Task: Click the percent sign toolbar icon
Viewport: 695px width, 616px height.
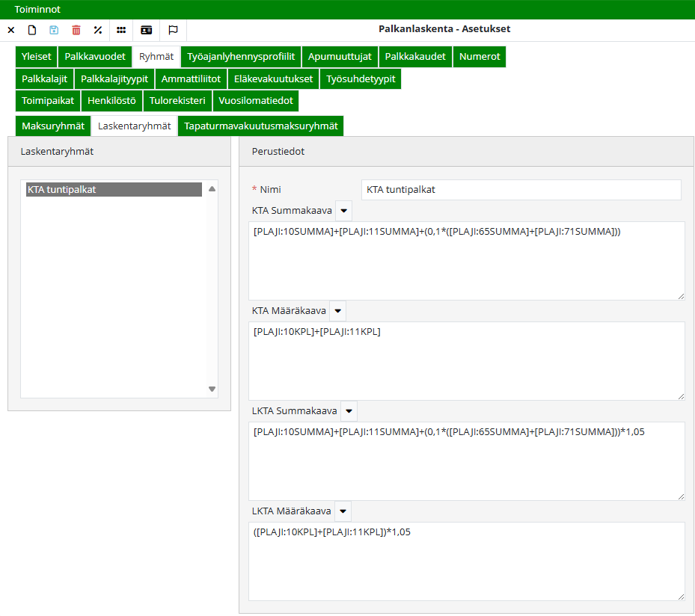Action: tap(97, 30)
